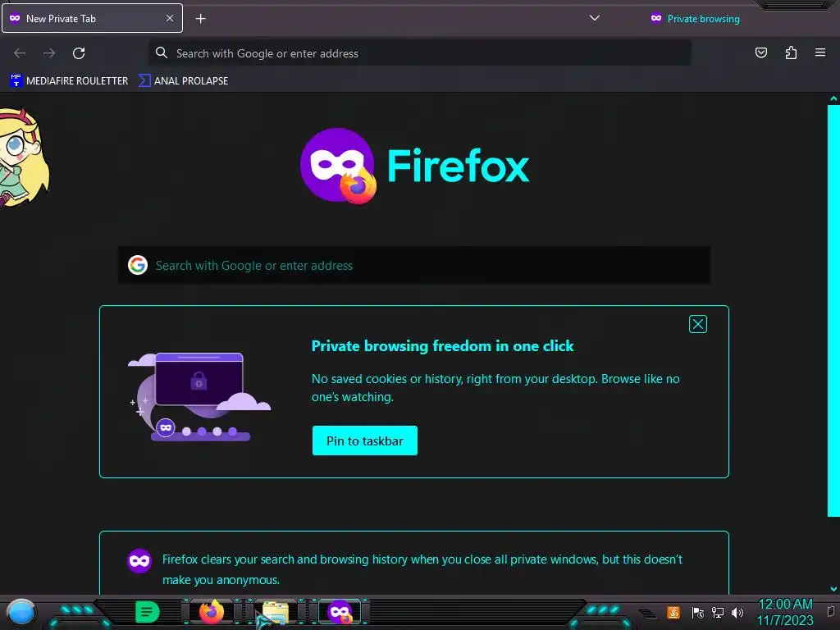Click the Pin to taskbar button
The width and height of the screenshot is (840, 630).
pos(365,441)
